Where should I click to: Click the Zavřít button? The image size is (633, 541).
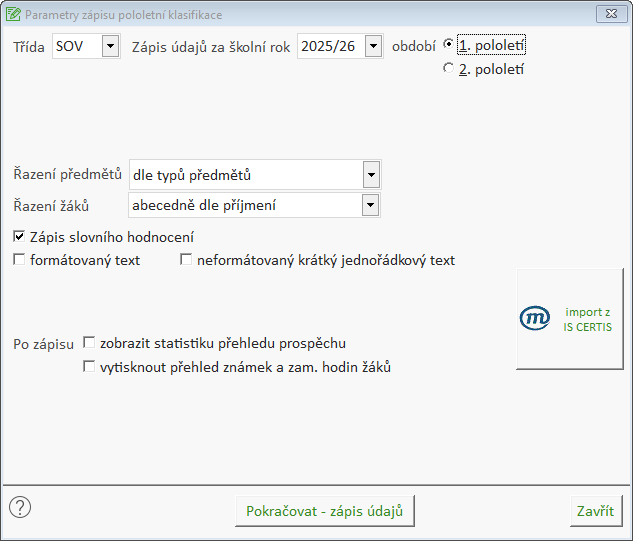[x=595, y=511]
